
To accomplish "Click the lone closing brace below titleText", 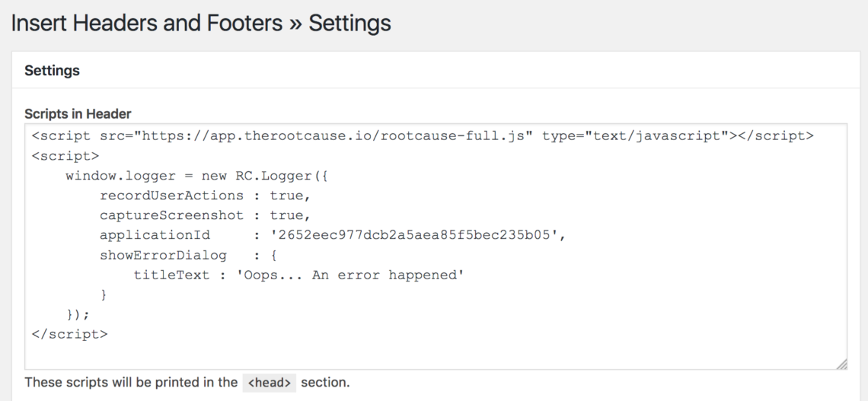I will [x=104, y=294].
